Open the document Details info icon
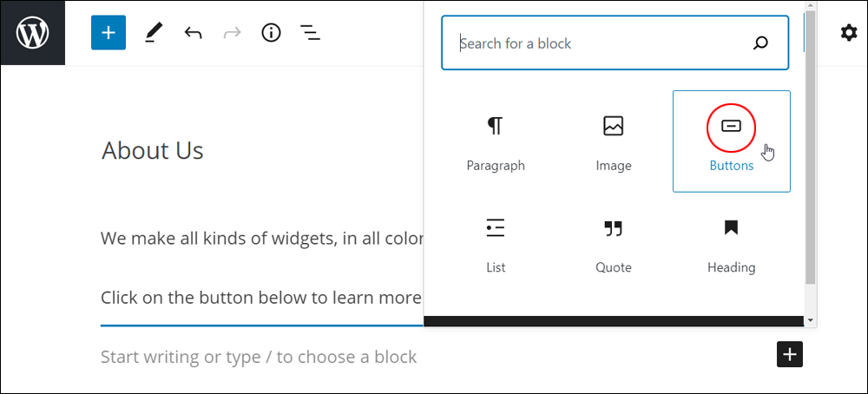This screenshot has height=394, width=868. tap(271, 33)
